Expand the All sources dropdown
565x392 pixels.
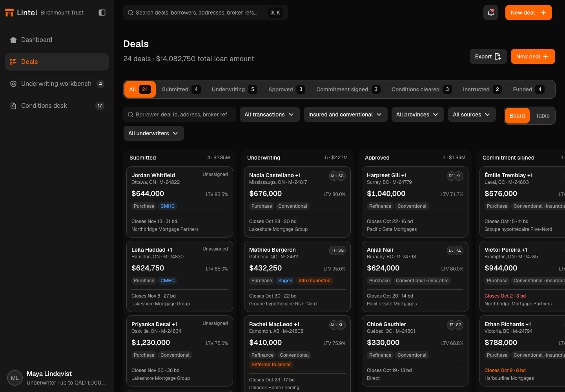coord(472,114)
